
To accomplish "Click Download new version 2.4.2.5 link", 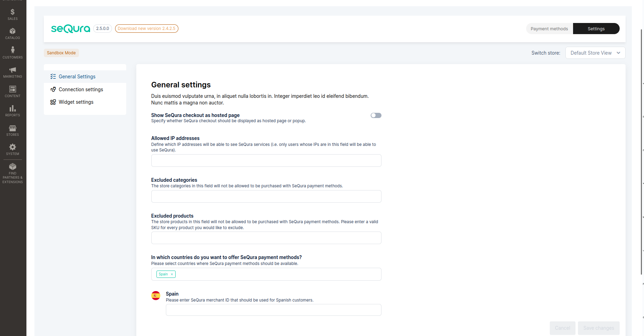I will [146, 29].
